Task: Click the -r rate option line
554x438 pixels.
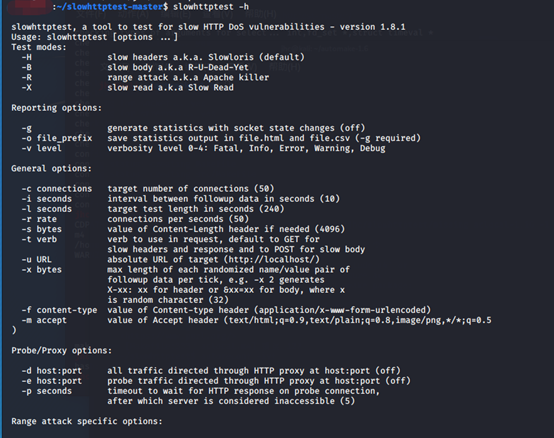Action: coord(135,219)
